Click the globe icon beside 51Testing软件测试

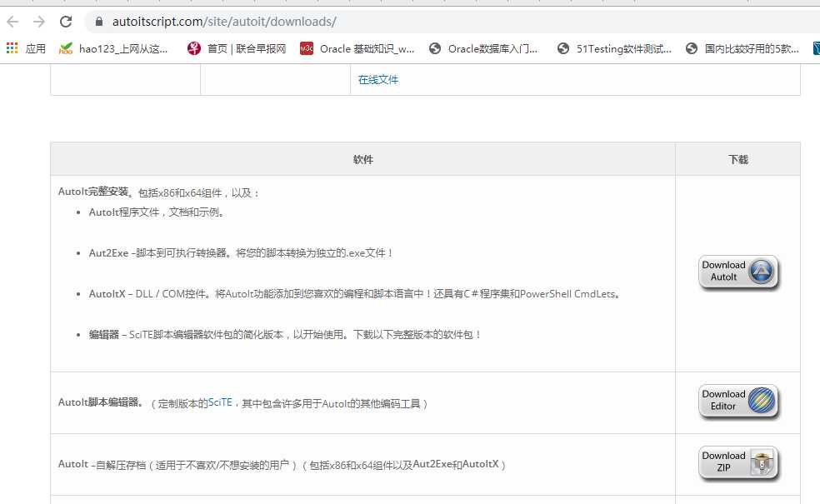(563, 48)
